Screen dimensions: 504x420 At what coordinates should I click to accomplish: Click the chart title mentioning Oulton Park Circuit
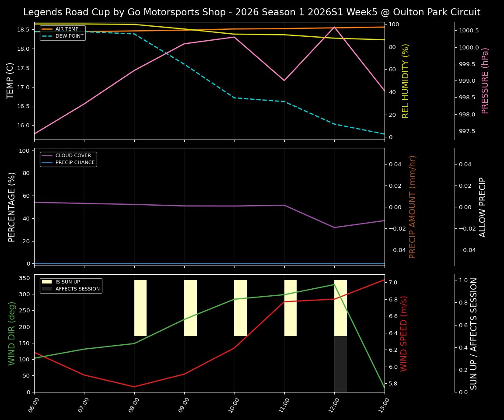252,12
